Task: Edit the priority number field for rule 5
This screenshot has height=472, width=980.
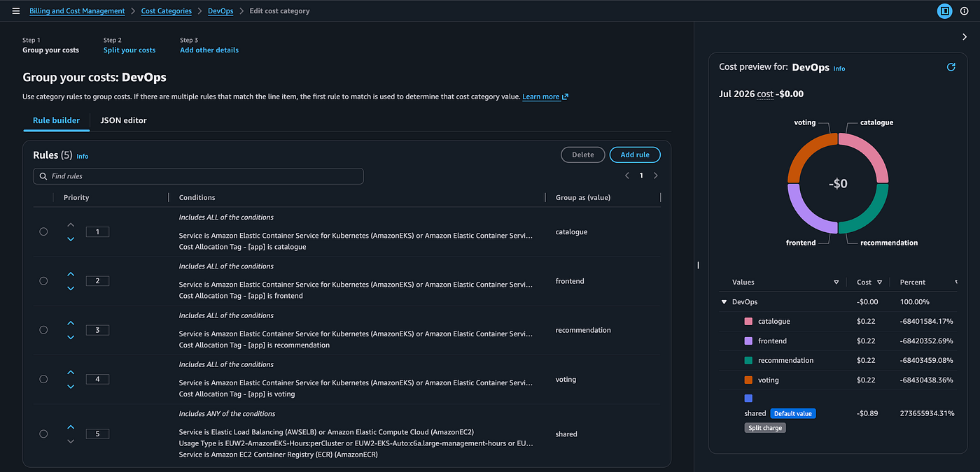Action: tap(97, 434)
